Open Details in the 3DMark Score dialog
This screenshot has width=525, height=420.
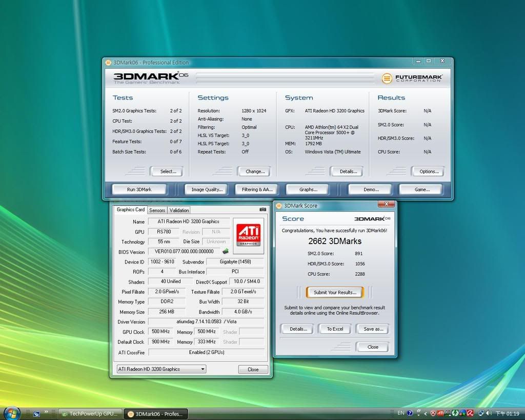point(298,329)
